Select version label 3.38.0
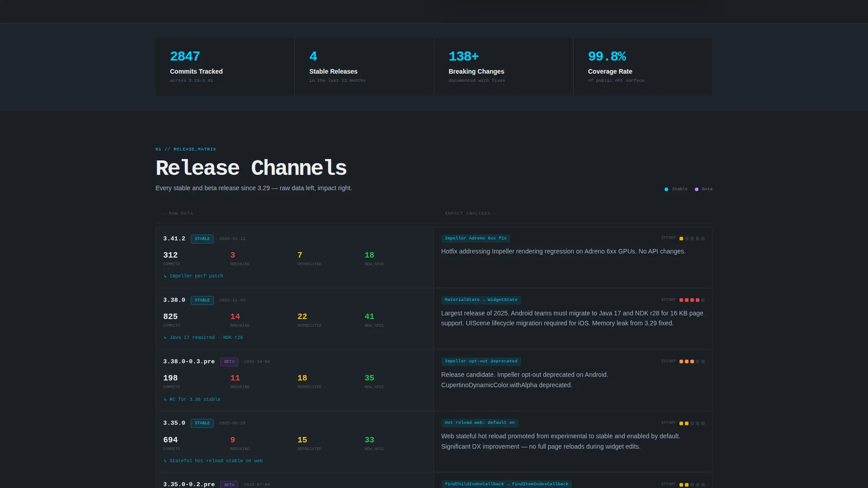This screenshot has height=488, width=868. 174,300
